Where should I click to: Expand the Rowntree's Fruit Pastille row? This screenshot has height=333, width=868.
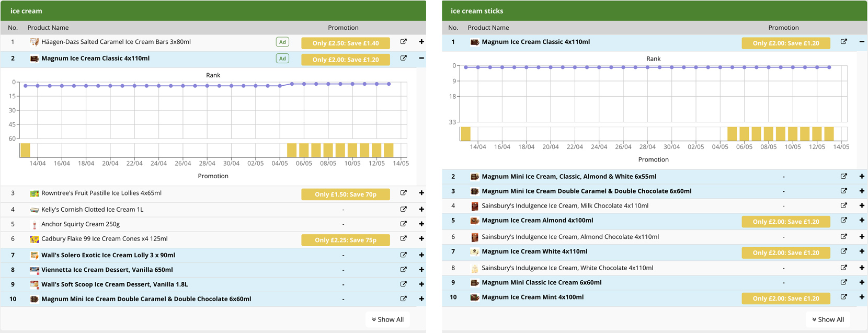[x=421, y=193]
